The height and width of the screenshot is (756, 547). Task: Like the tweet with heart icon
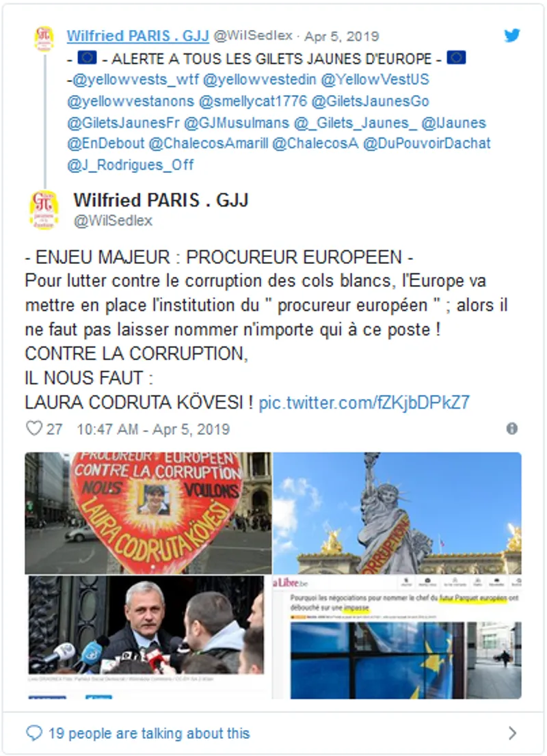[x=34, y=428]
